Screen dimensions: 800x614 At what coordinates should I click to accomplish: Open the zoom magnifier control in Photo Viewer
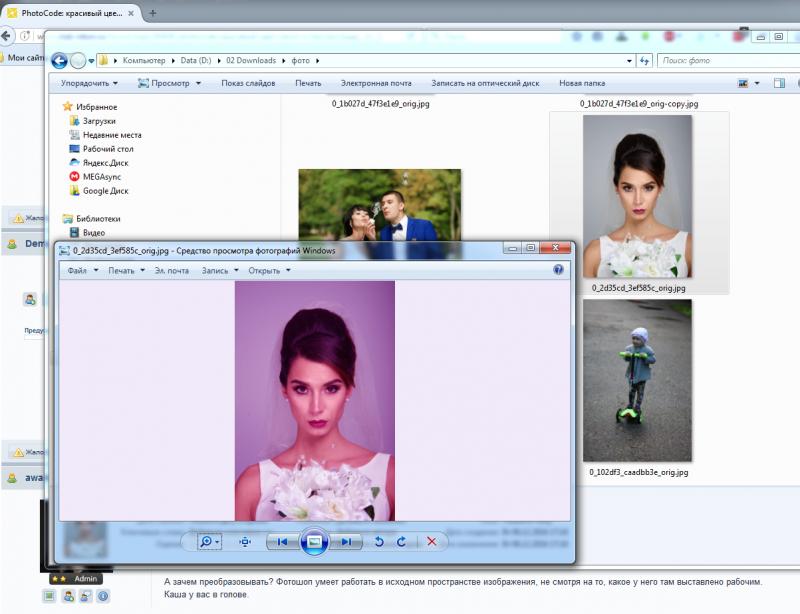click(210, 541)
